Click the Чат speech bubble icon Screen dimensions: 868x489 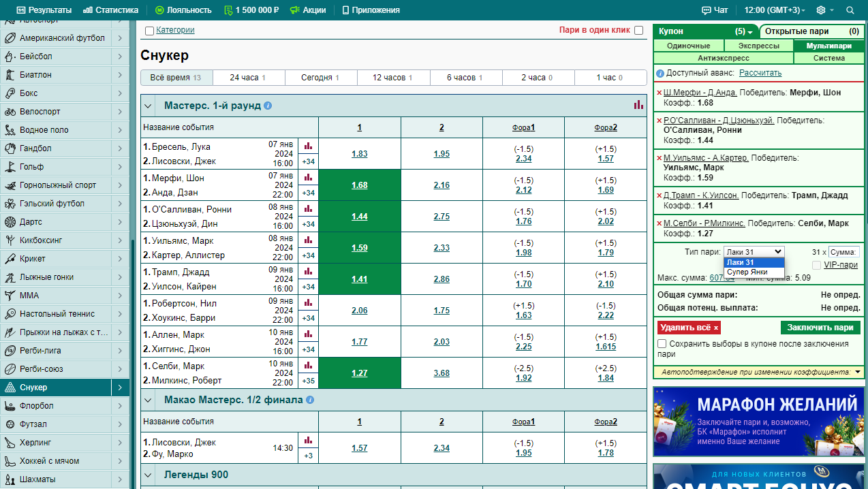coord(706,10)
